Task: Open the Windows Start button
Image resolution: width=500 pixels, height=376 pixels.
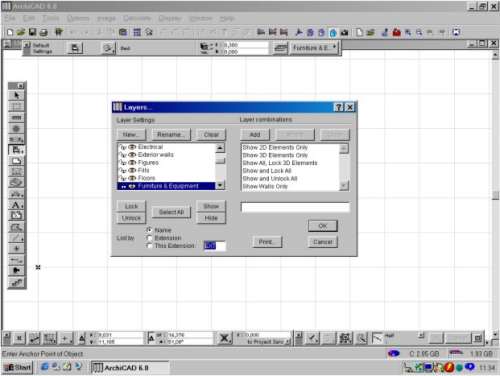Action: click(x=18, y=367)
